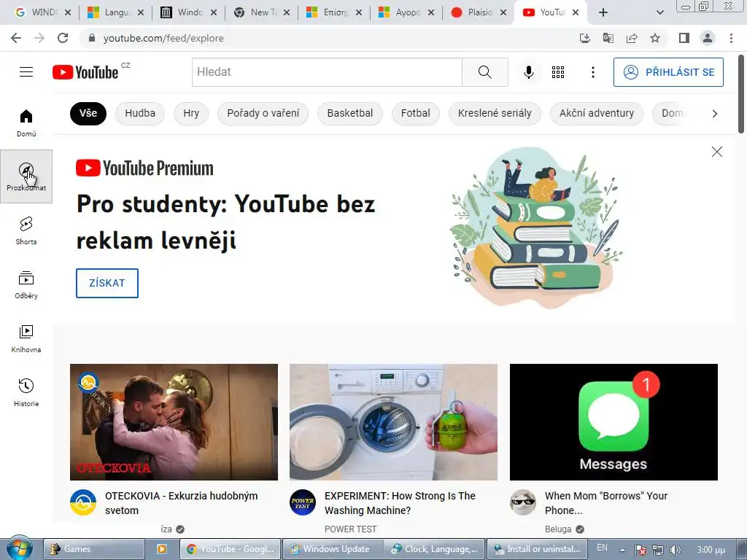The image size is (747, 560).
Task: Show hidden tray icons arrow
Action: coord(622,550)
